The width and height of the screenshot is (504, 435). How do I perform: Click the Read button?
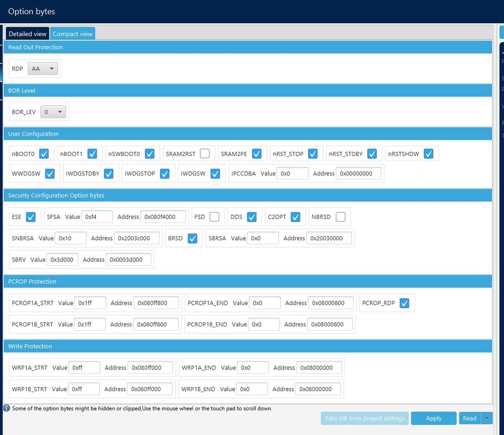pos(470,418)
